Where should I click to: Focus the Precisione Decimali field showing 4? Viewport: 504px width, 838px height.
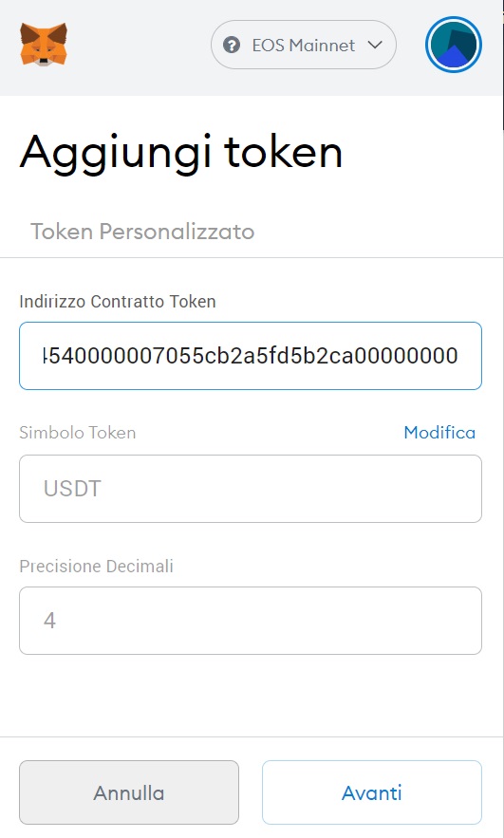(251, 621)
